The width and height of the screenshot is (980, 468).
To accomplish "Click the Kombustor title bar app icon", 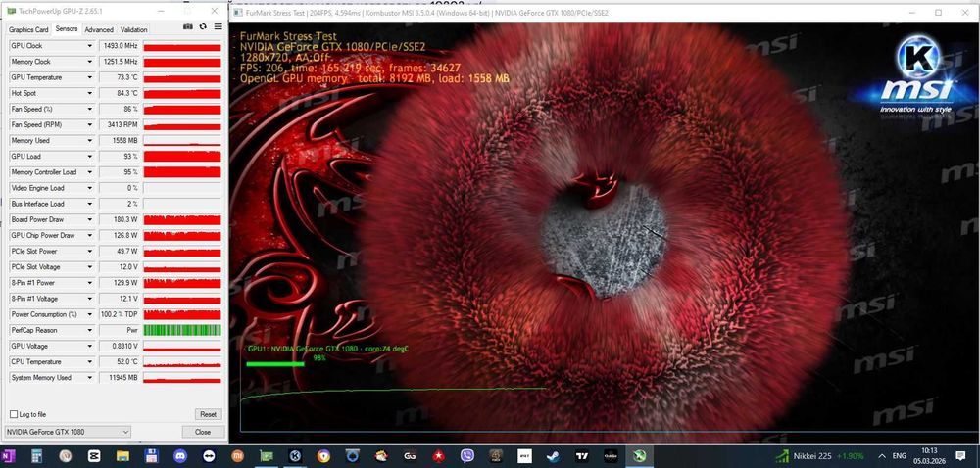I will point(238,13).
